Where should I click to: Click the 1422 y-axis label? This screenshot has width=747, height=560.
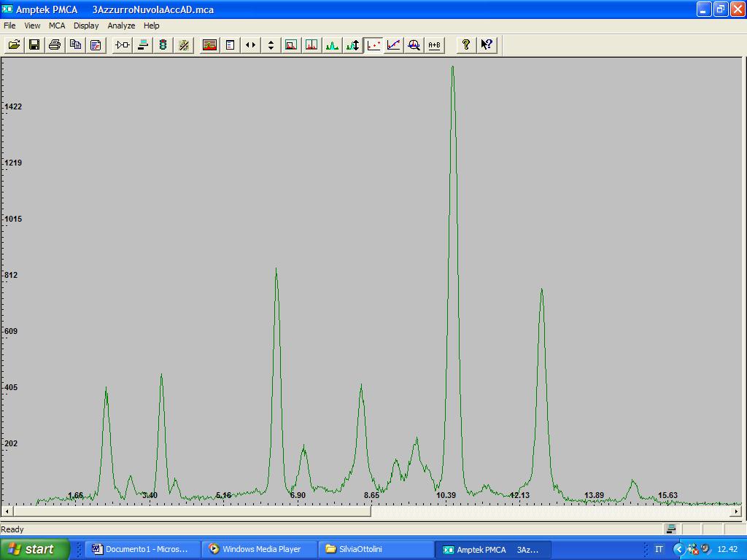coord(13,106)
